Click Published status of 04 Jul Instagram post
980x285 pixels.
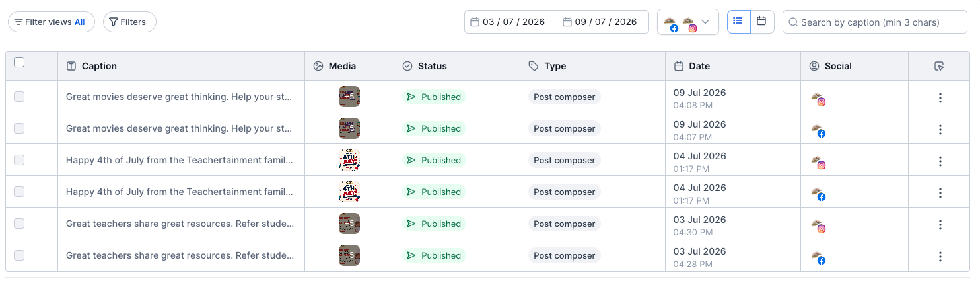pyautogui.click(x=434, y=160)
